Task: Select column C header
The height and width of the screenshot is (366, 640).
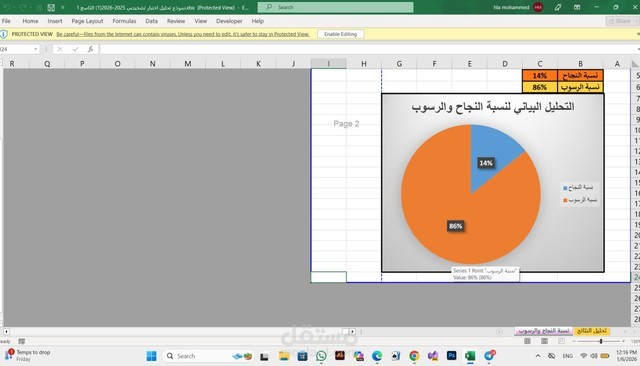Action: point(540,64)
